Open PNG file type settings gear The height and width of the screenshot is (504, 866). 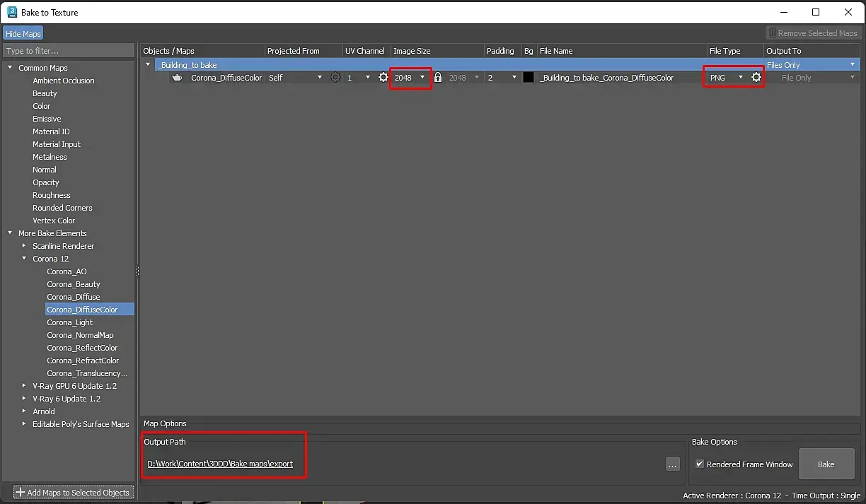click(x=756, y=78)
